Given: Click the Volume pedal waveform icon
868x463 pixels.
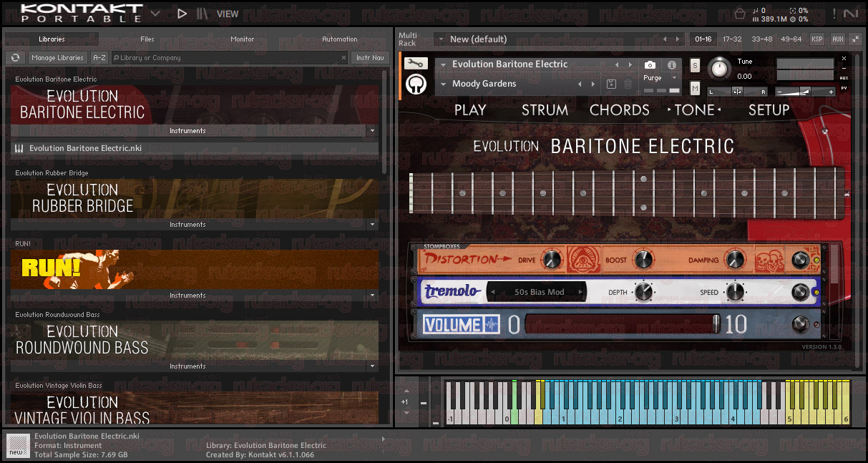Looking at the screenshot, I should pos(491,325).
